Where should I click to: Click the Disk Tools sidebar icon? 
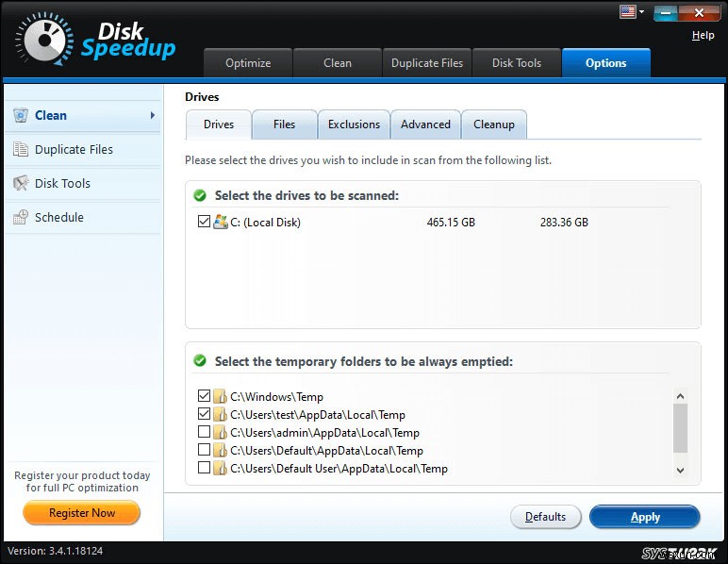[21, 183]
